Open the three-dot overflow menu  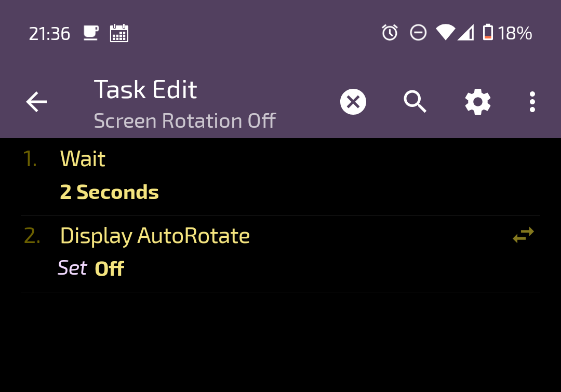coord(532,102)
